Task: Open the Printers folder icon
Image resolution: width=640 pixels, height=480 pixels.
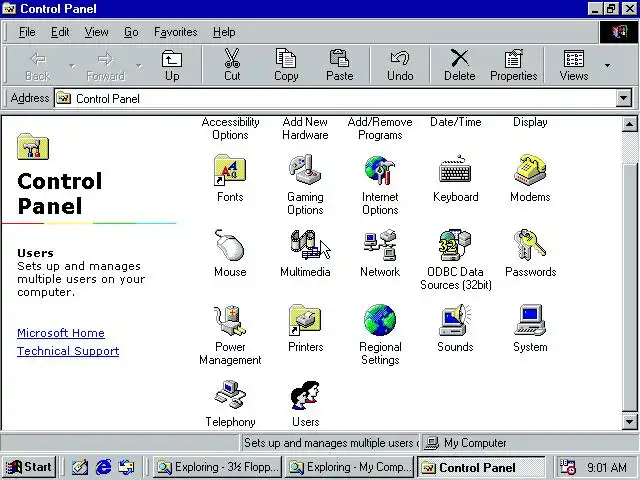Action: pos(305,320)
